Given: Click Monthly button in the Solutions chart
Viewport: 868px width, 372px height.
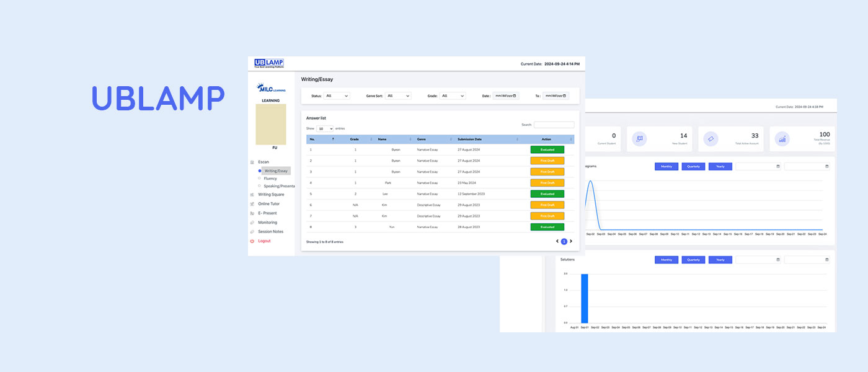Looking at the screenshot, I should coord(666,260).
